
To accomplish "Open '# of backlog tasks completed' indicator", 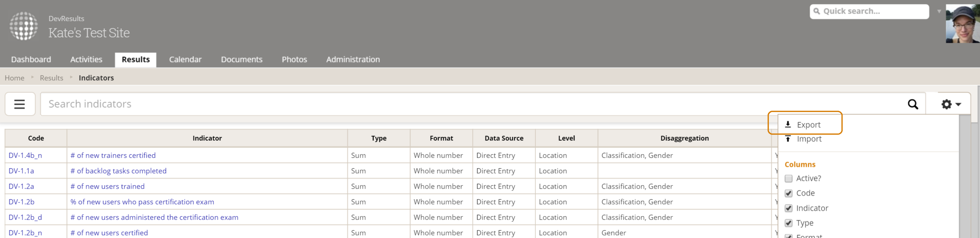I will pyautogui.click(x=118, y=171).
